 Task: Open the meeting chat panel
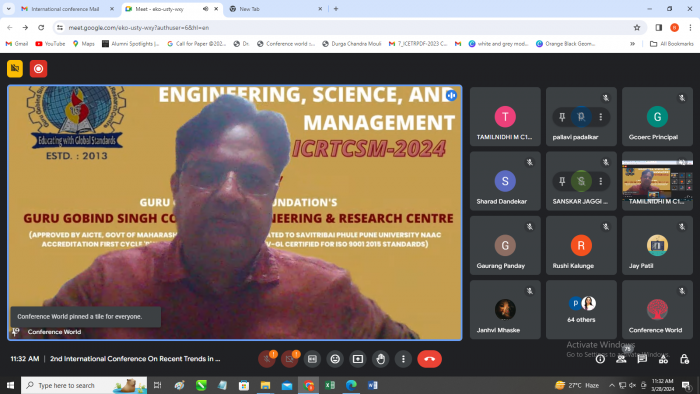coord(642,359)
